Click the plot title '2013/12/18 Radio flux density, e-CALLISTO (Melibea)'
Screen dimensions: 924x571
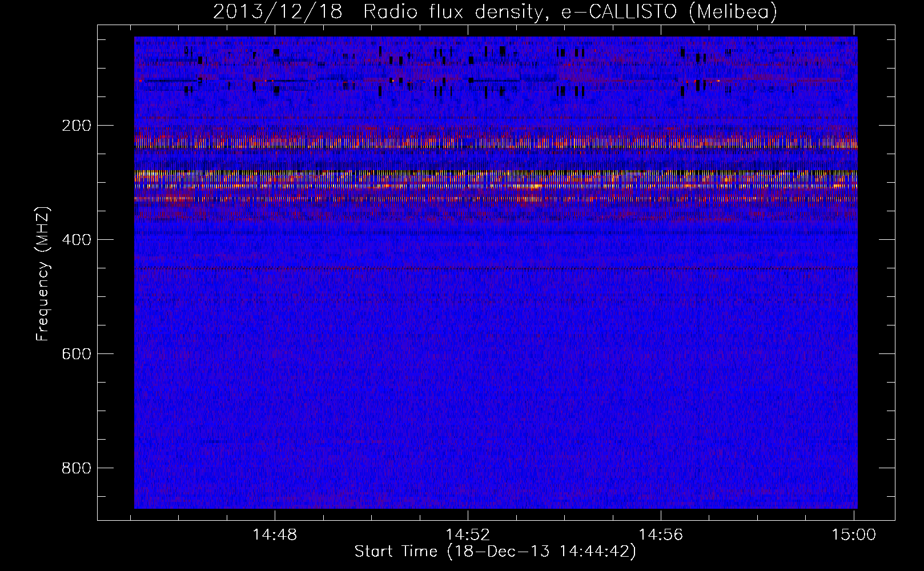tap(495, 11)
